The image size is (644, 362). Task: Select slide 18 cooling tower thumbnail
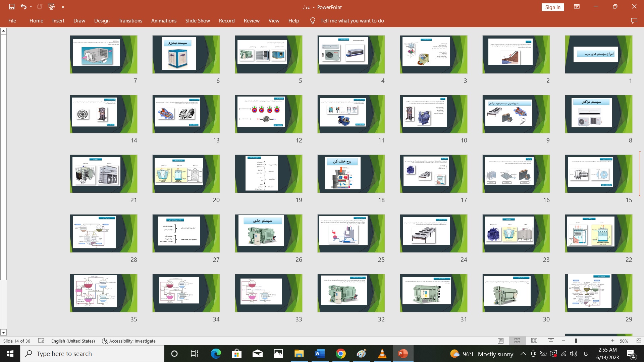click(x=351, y=174)
